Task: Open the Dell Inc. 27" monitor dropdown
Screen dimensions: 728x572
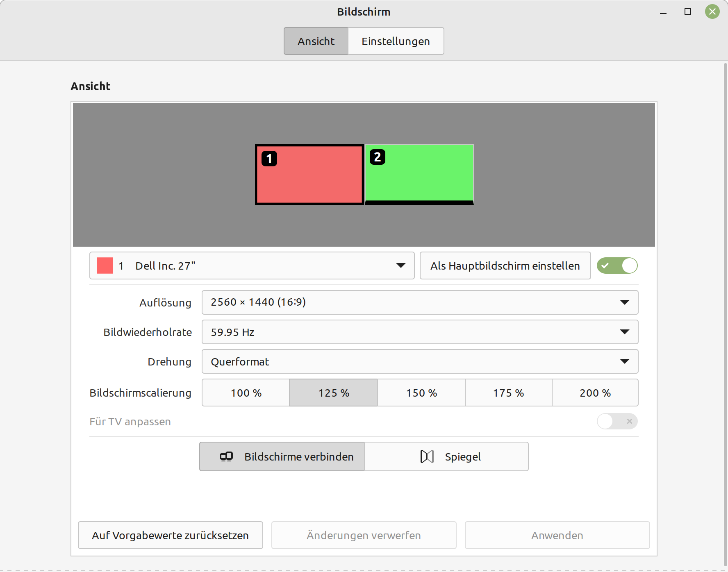Action: [252, 266]
